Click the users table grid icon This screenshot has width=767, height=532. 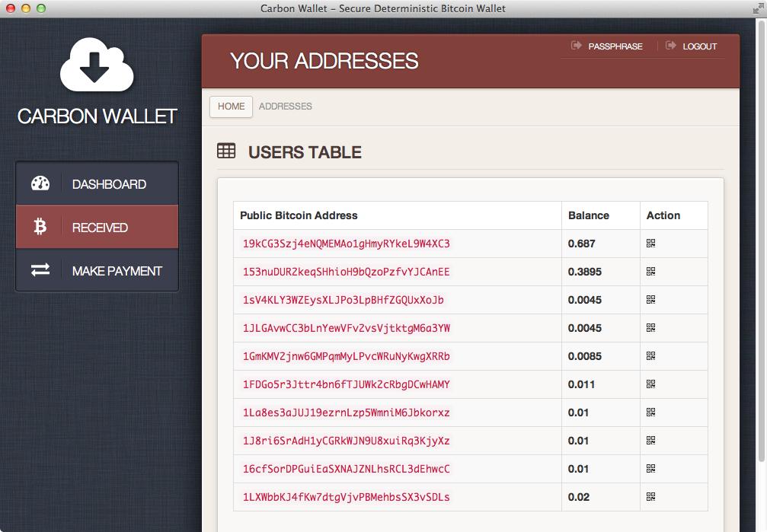click(x=226, y=151)
